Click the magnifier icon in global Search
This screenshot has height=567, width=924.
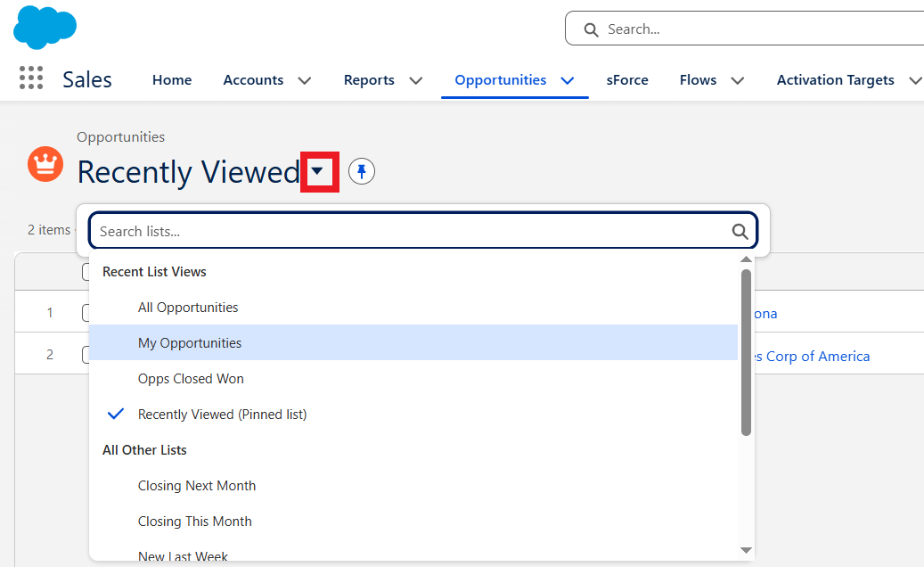pos(591,29)
